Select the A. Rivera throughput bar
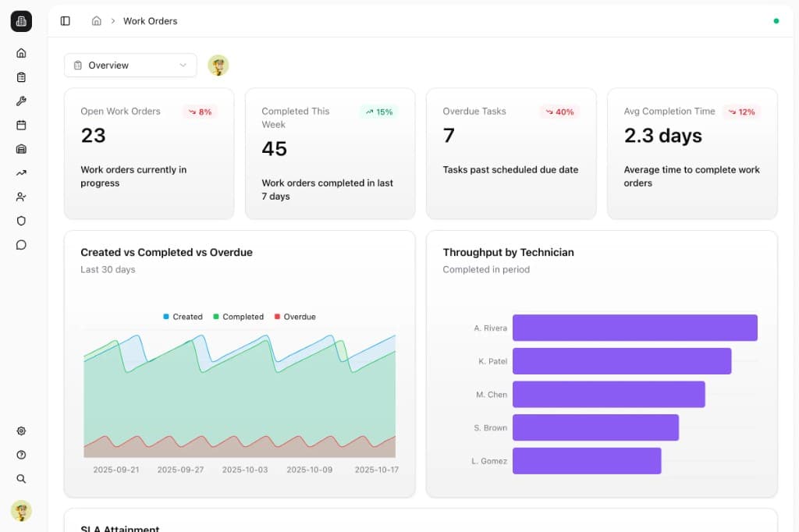 tap(635, 328)
